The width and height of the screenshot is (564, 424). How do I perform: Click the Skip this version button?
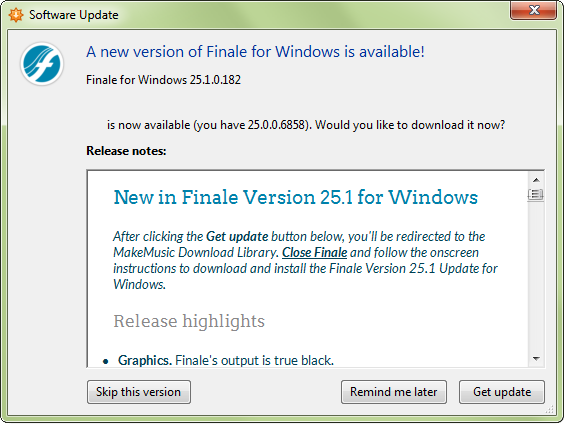coord(139,392)
